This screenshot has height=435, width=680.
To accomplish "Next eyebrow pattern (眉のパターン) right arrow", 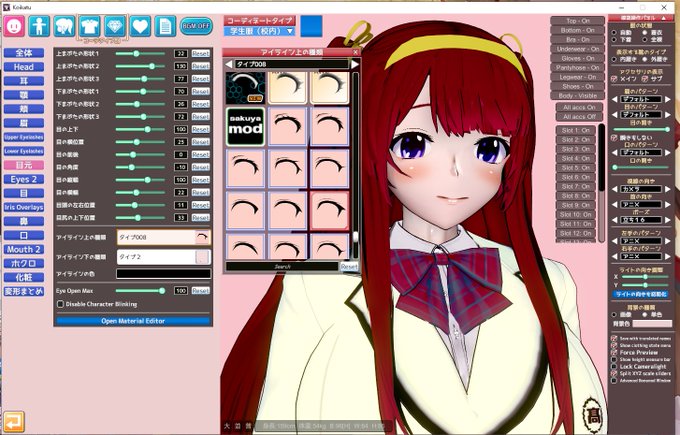I will point(668,99).
